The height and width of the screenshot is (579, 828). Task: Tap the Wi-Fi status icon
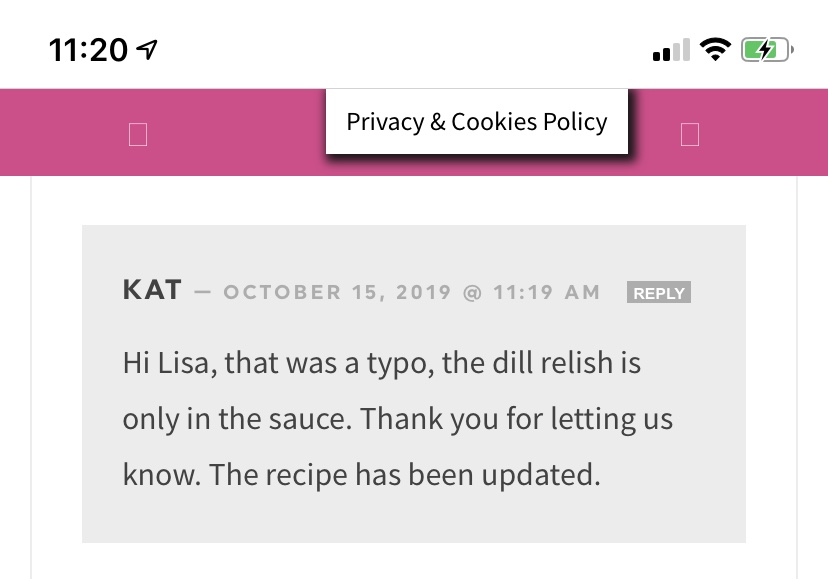(x=715, y=50)
